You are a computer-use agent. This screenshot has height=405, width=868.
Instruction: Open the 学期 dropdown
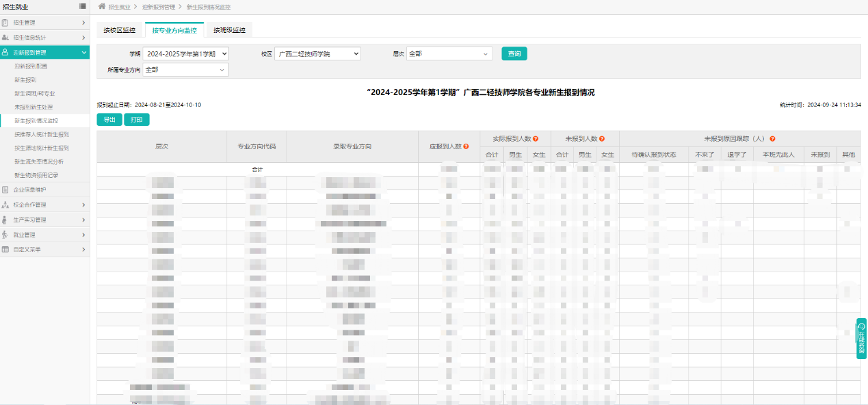pos(186,53)
